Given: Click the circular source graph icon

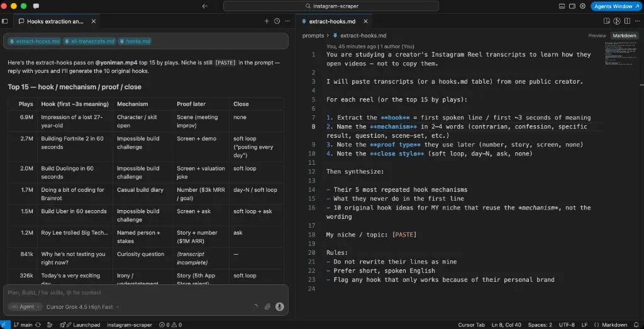Looking at the screenshot, I should (617, 21).
